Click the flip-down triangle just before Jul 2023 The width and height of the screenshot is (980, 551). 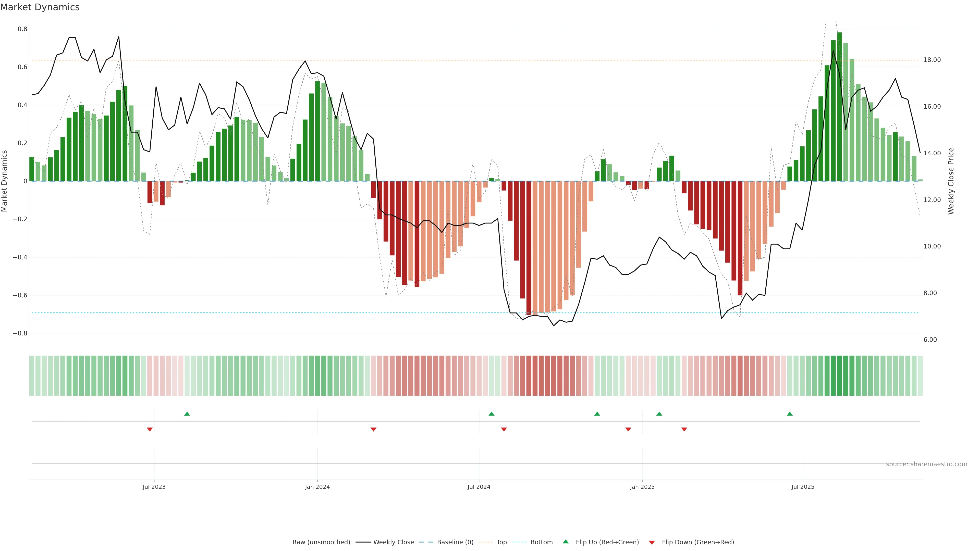(x=150, y=429)
